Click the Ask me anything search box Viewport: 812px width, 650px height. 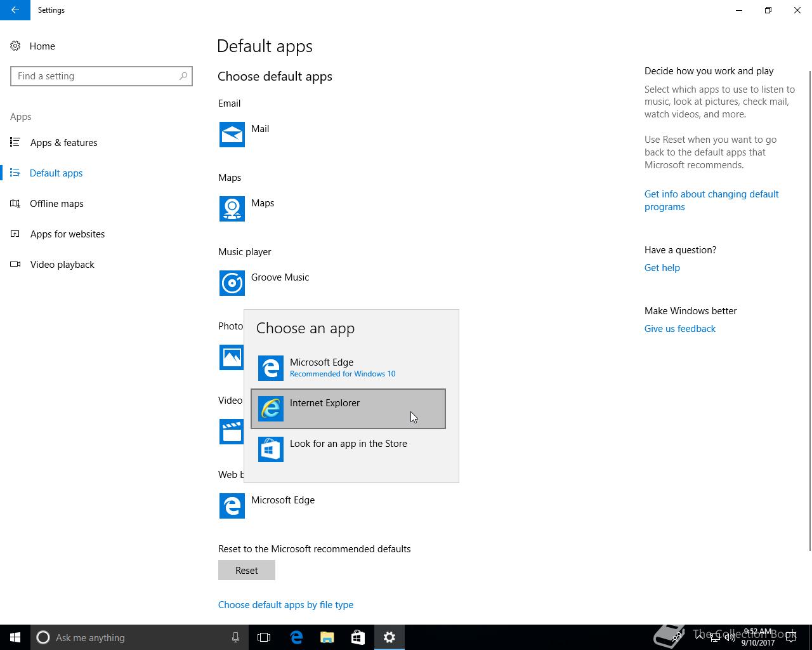click(138, 637)
